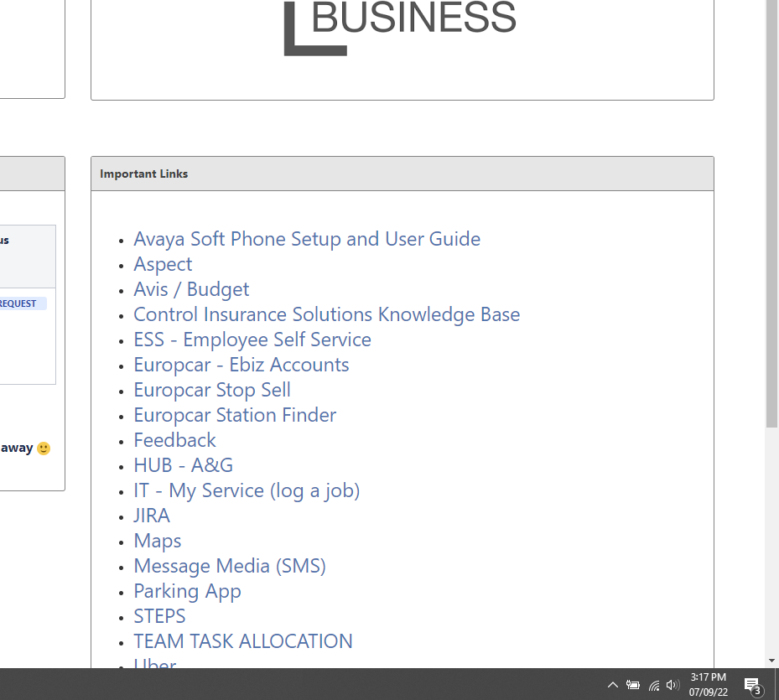Open the Feedback link

pos(174,440)
